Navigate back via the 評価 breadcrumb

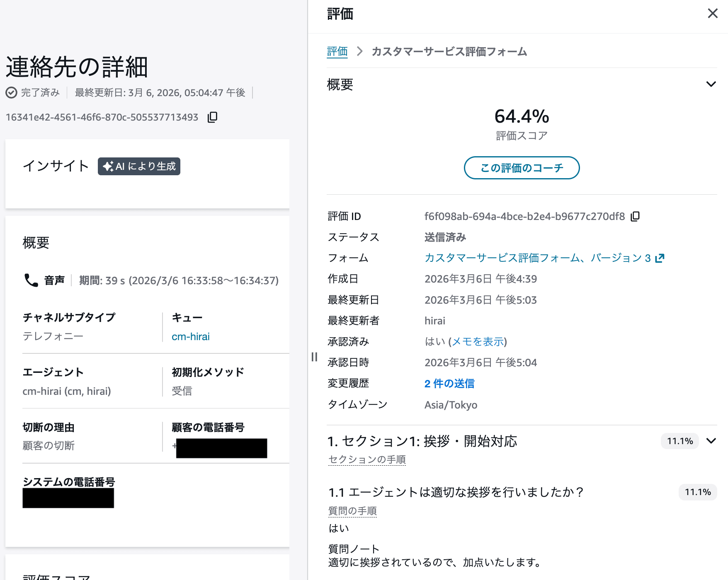pyautogui.click(x=337, y=51)
